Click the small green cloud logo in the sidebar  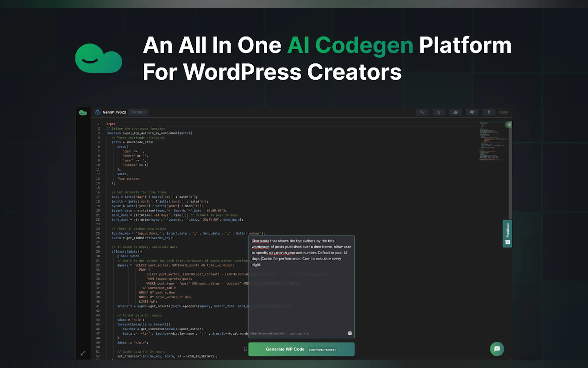(83, 113)
